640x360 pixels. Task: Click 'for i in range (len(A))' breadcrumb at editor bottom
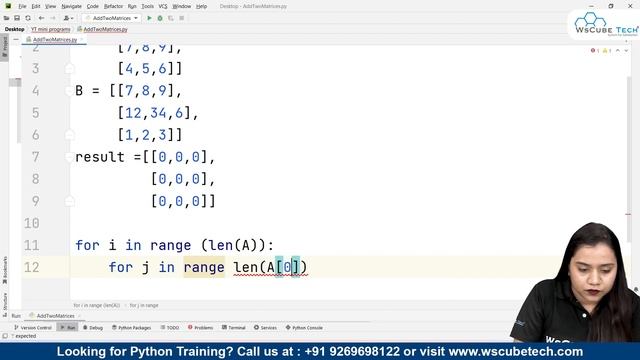(x=97, y=305)
